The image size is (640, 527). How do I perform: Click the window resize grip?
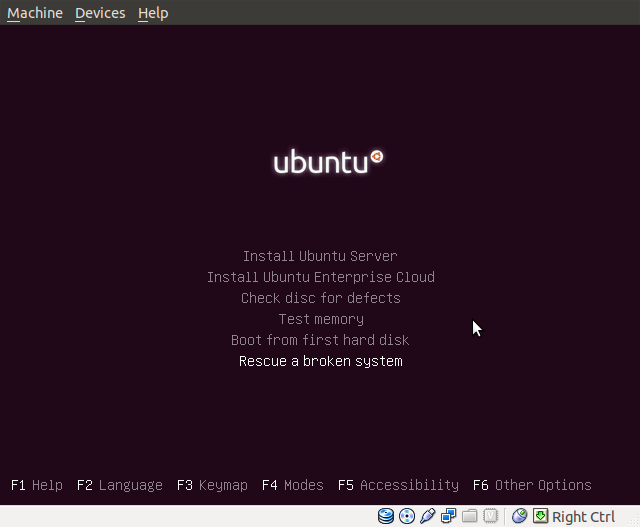635,521
